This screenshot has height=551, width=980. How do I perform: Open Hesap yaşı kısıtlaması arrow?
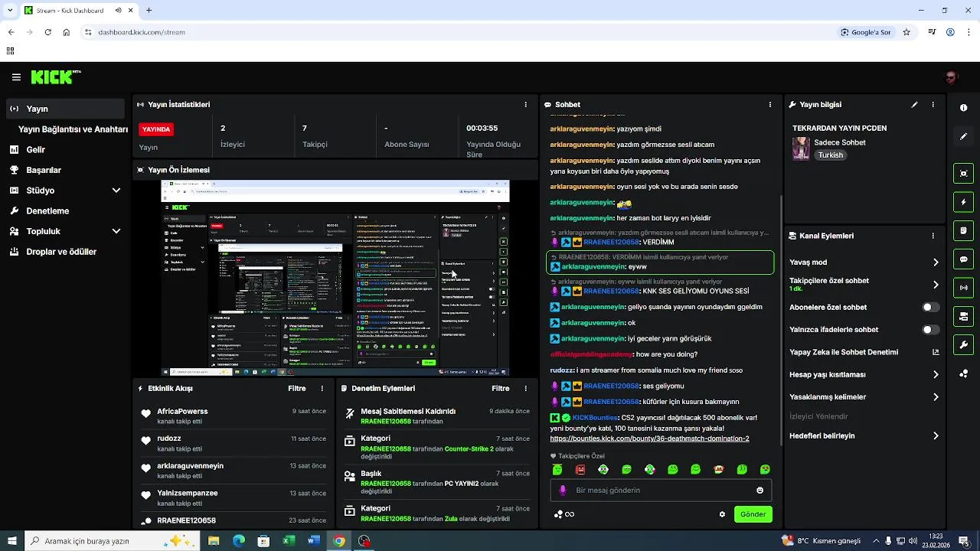(936, 375)
